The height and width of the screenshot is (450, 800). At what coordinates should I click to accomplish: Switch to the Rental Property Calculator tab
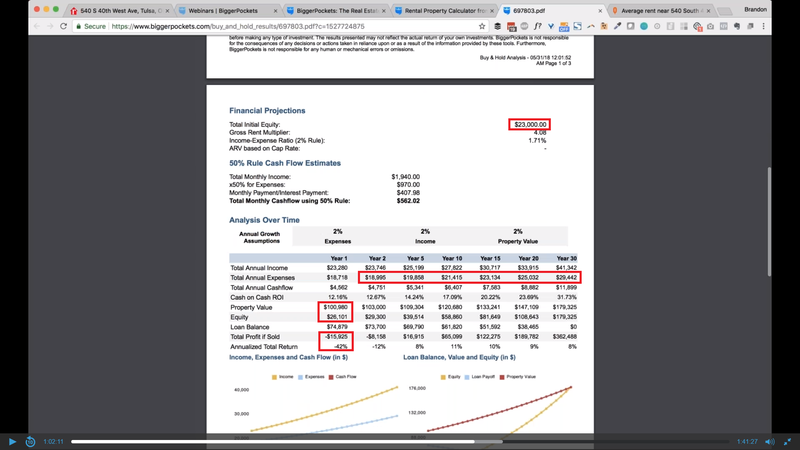pos(444,10)
